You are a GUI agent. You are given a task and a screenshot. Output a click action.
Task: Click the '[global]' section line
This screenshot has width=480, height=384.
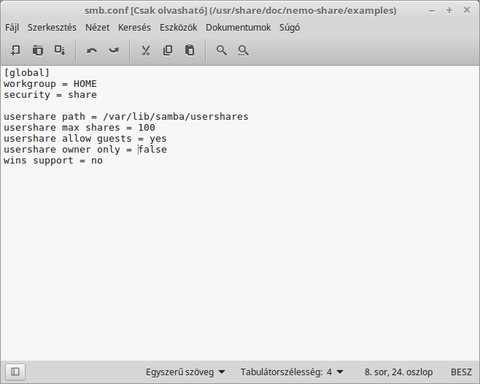tap(27, 73)
